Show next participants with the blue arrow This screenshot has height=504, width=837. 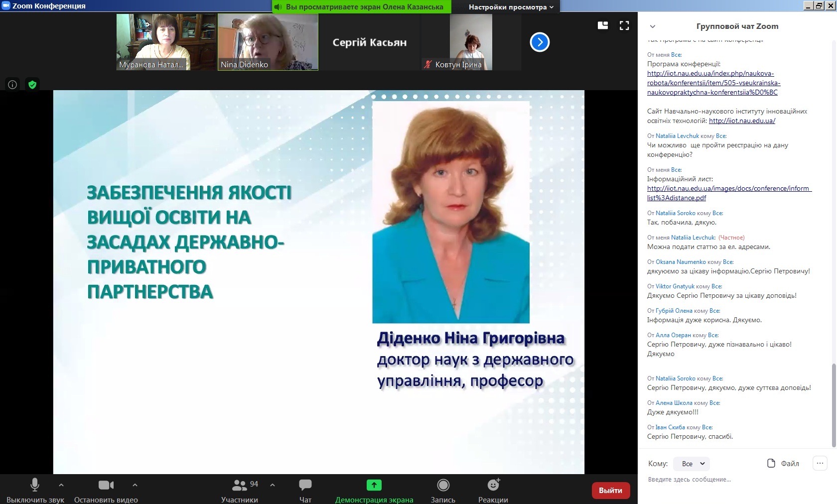pyautogui.click(x=540, y=42)
